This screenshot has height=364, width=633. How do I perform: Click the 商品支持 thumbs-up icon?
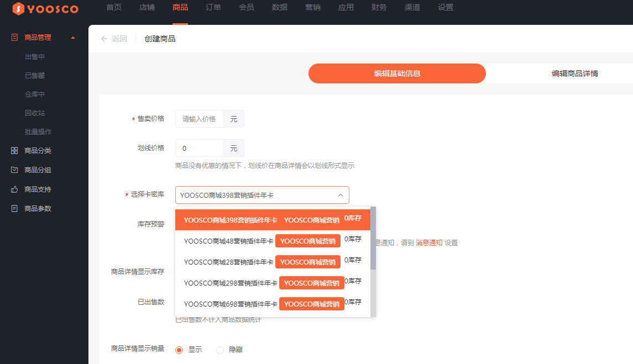coord(14,189)
